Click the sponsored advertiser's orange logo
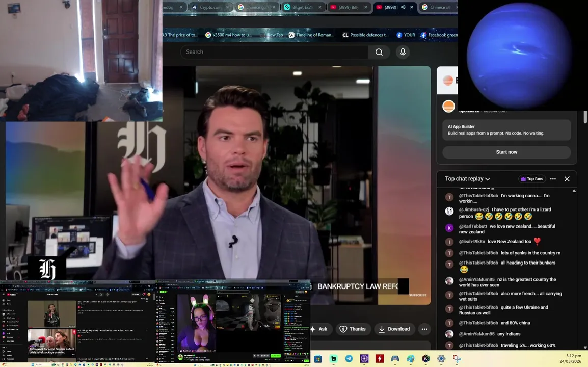Screen dimensions: 588x367 [448, 106]
